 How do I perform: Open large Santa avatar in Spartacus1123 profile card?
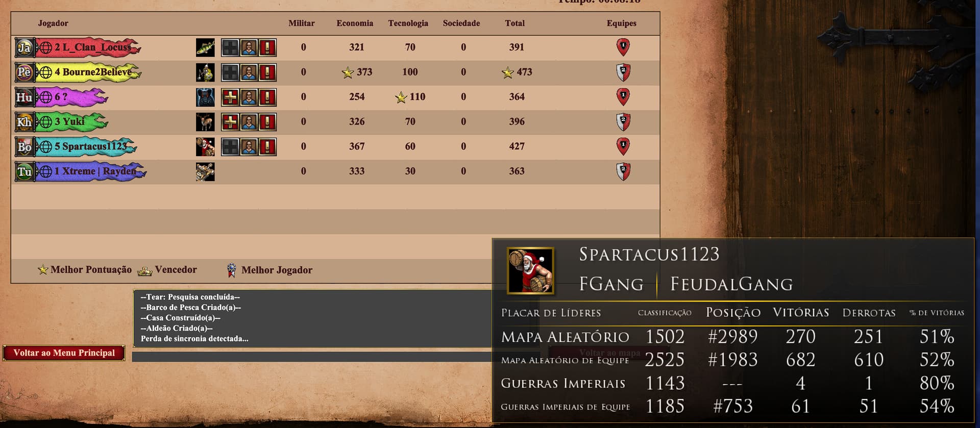point(530,270)
